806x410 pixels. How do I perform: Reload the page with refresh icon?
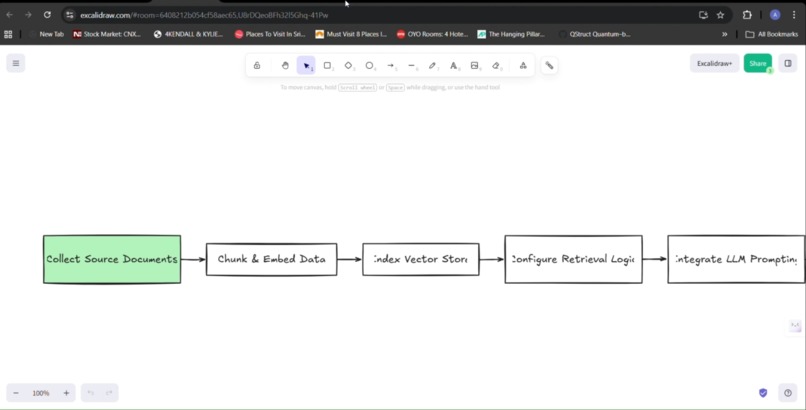coord(47,15)
